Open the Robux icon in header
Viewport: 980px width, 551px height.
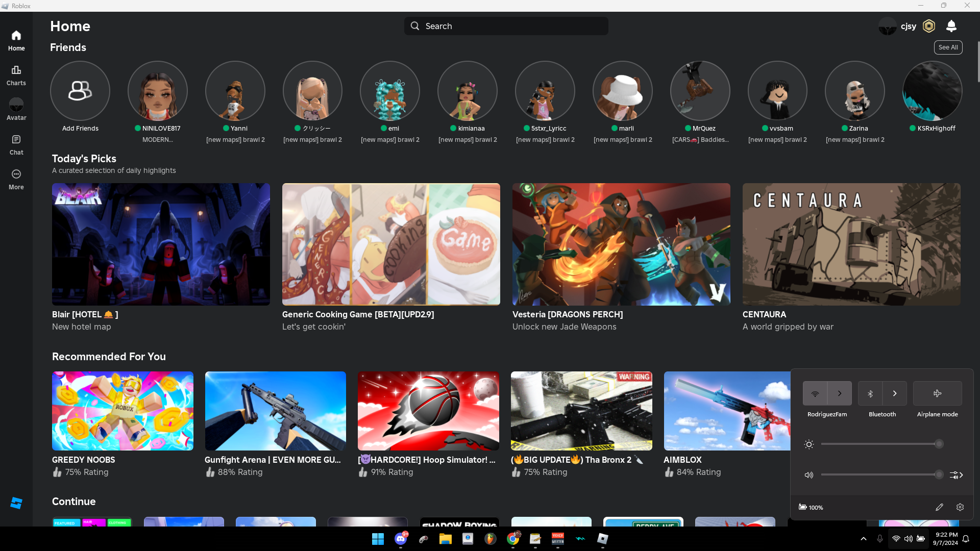point(929,26)
